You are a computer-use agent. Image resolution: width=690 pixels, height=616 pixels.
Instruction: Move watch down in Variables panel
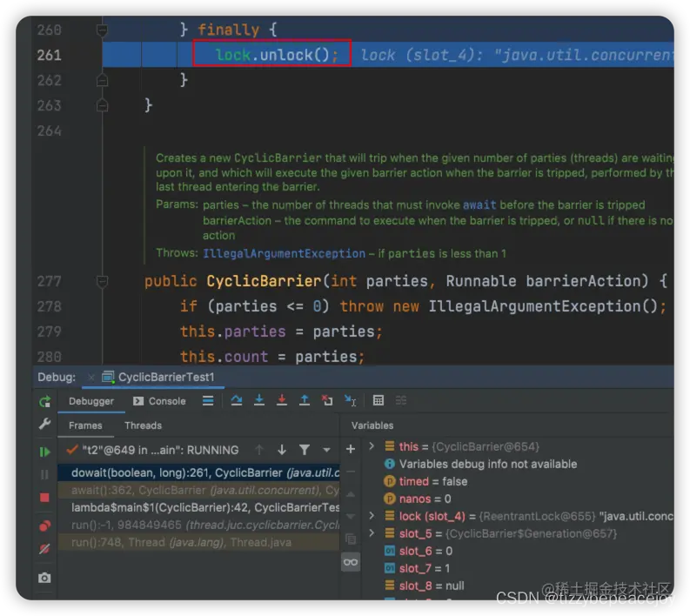click(x=351, y=516)
